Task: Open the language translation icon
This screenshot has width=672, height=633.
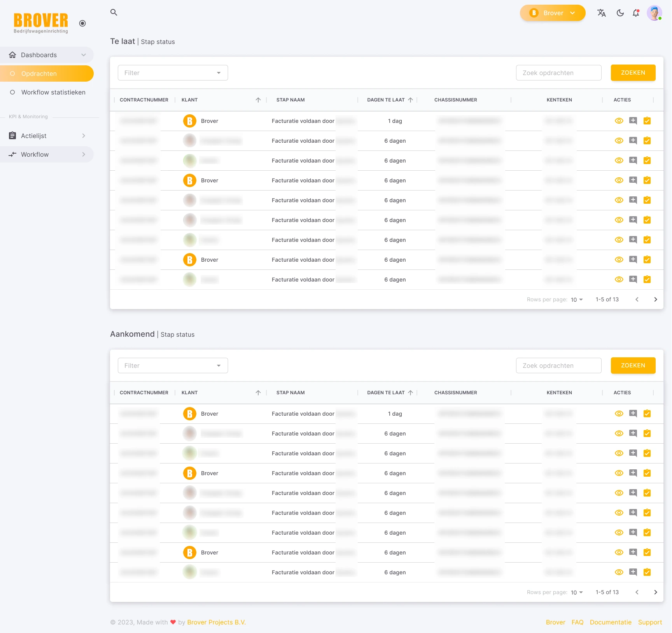Action: pos(602,13)
